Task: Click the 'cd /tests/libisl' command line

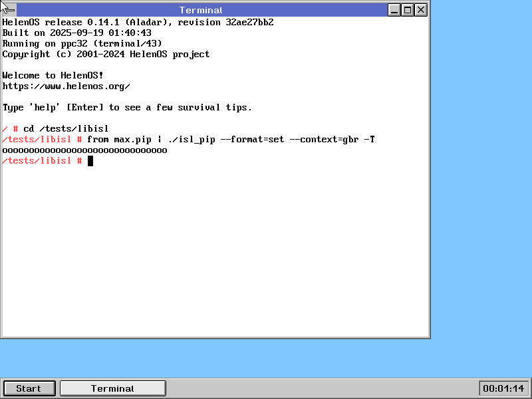Action: point(65,129)
